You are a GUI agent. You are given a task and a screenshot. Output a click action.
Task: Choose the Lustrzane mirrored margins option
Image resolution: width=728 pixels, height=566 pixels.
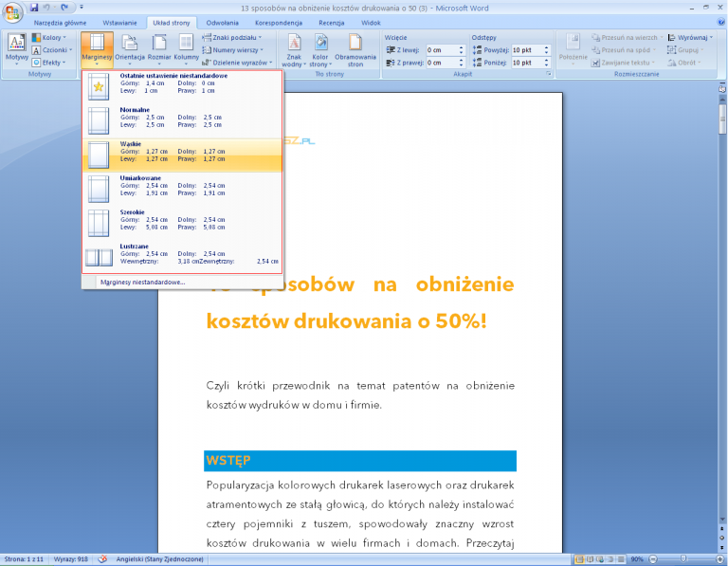click(x=182, y=256)
